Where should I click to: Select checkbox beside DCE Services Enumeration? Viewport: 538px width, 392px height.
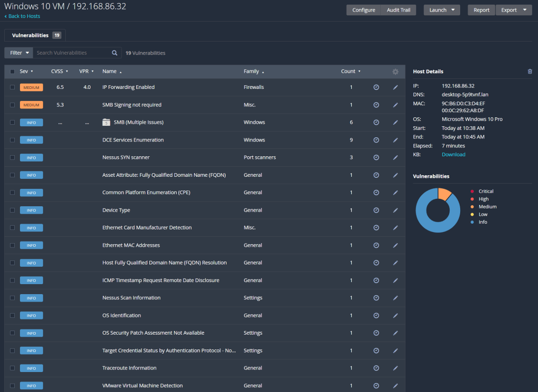[x=13, y=140]
